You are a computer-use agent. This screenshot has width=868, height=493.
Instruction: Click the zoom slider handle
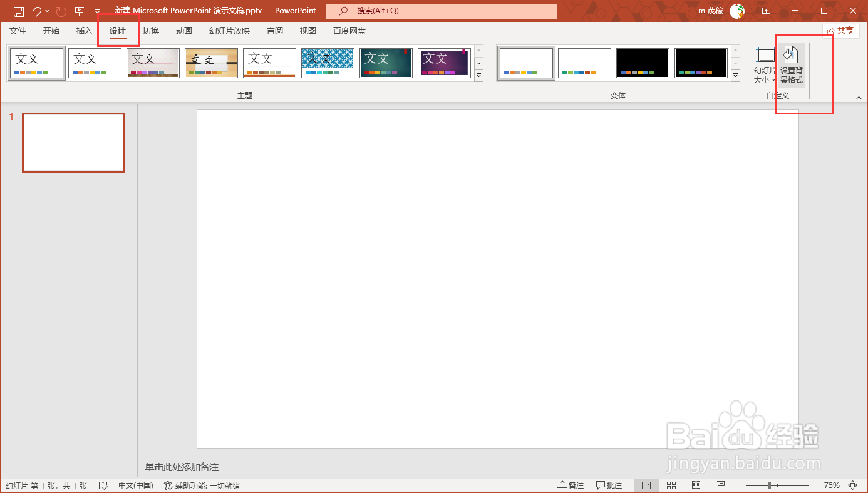[x=769, y=485]
